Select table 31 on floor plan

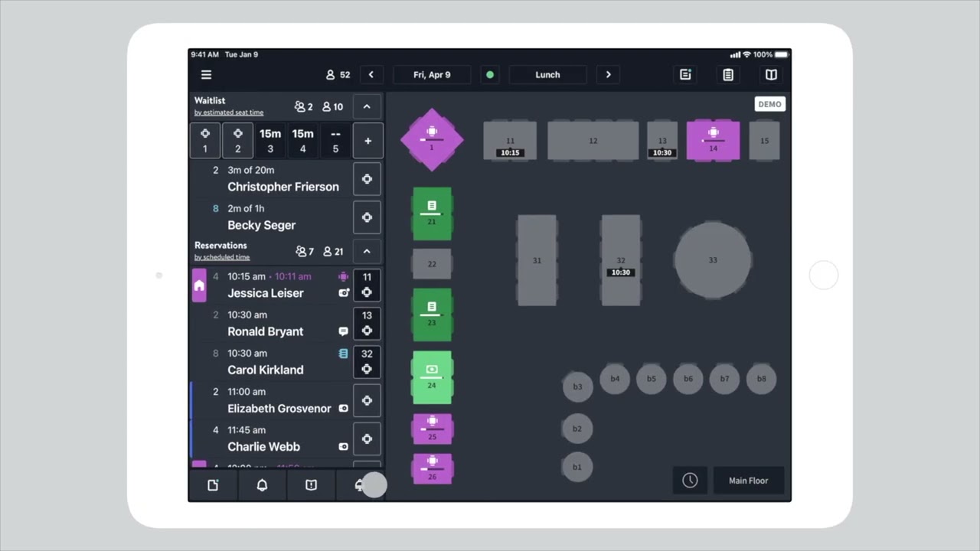pos(537,260)
